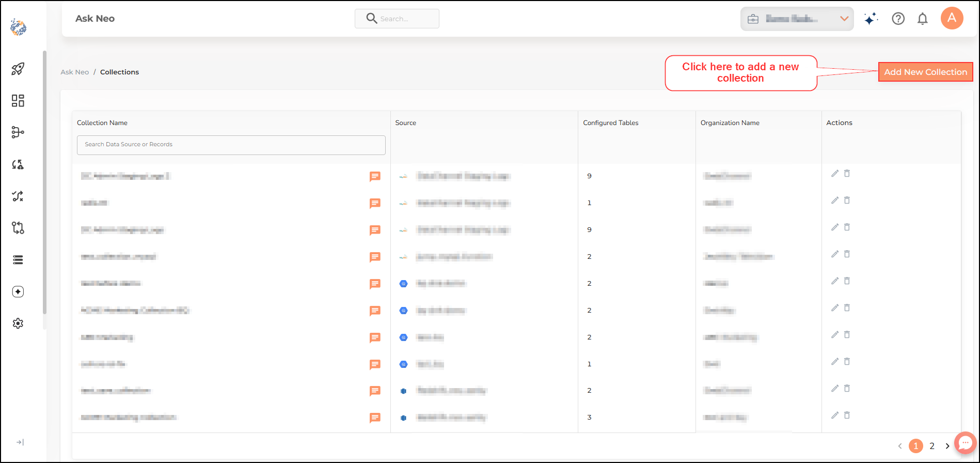The image size is (980, 463).
Task: Open the settings gear in the sidebar
Action: coord(18,323)
